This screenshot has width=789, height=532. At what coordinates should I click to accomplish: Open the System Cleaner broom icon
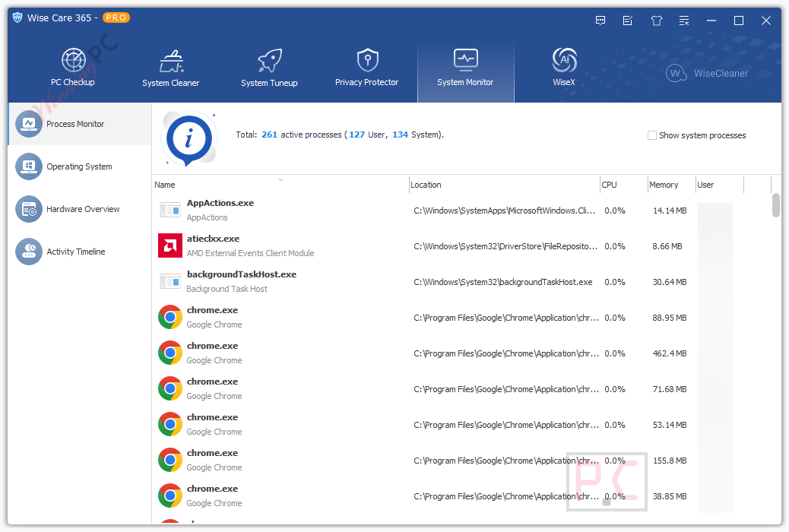[x=171, y=62]
